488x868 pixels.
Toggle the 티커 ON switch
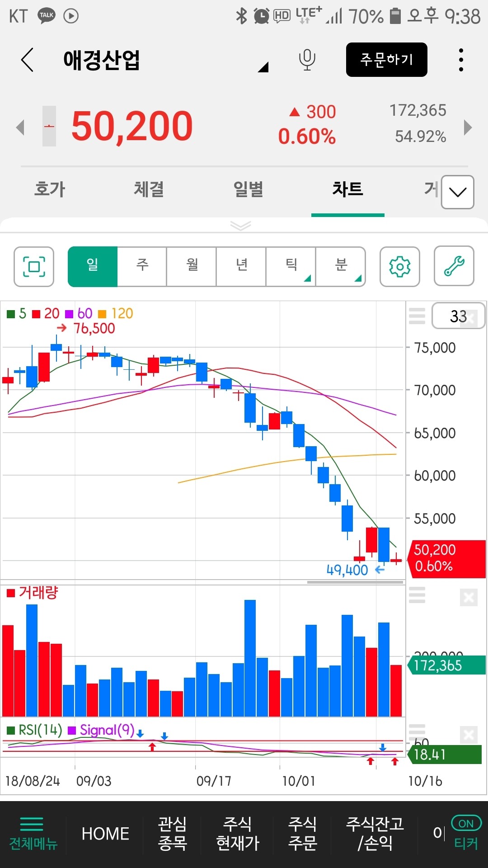click(x=466, y=824)
